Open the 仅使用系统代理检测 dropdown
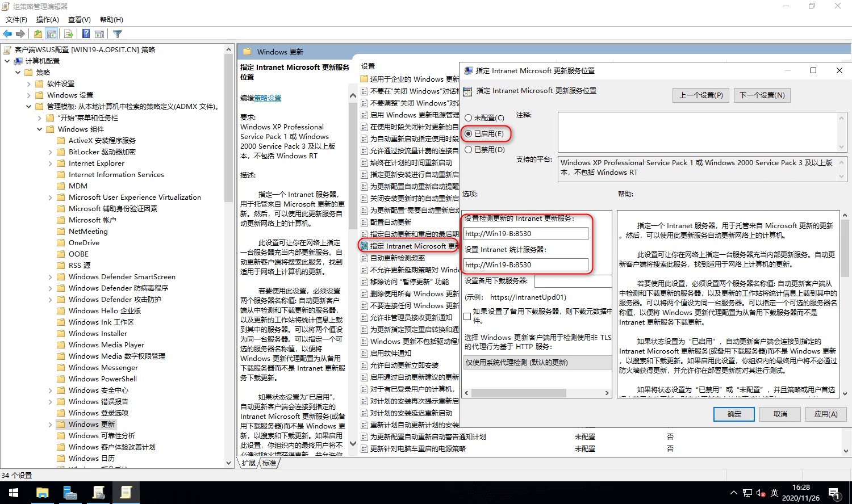 click(537, 363)
